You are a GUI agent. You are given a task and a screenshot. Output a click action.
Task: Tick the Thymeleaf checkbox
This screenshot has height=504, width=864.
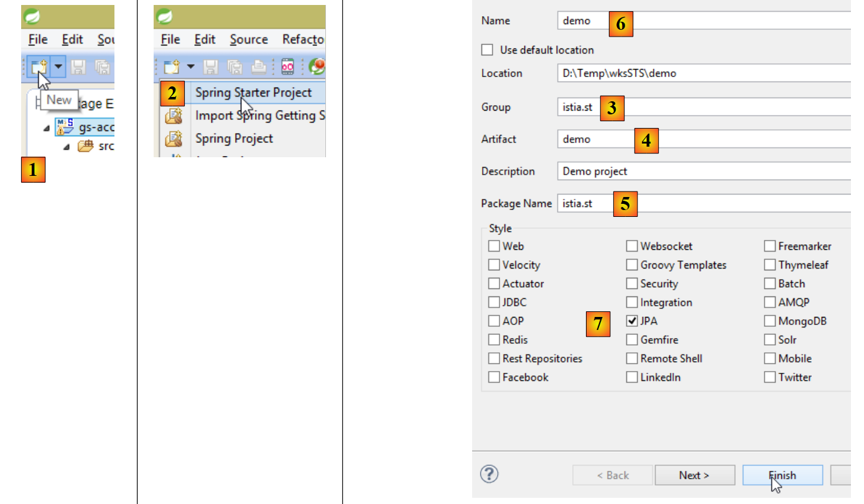[770, 265]
